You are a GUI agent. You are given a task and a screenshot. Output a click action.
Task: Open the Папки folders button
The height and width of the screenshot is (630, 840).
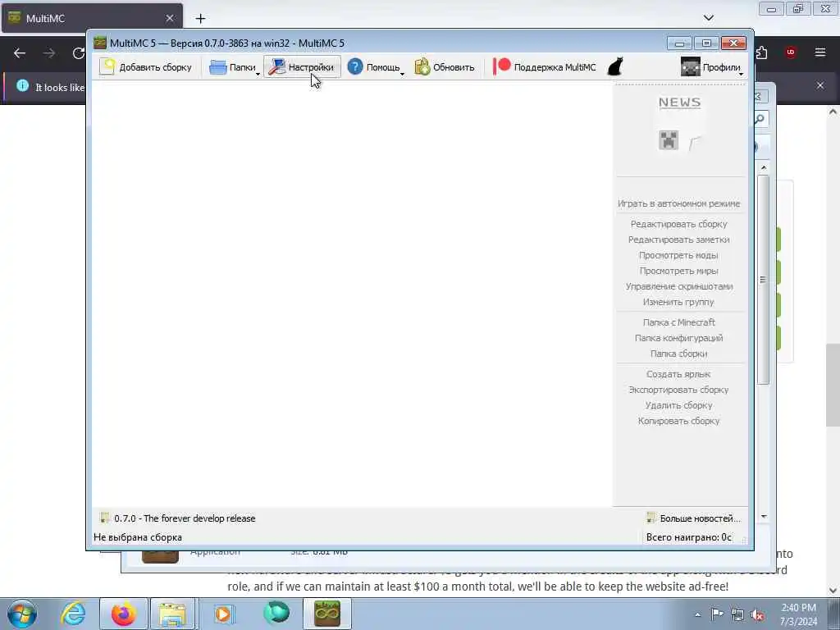point(231,67)
